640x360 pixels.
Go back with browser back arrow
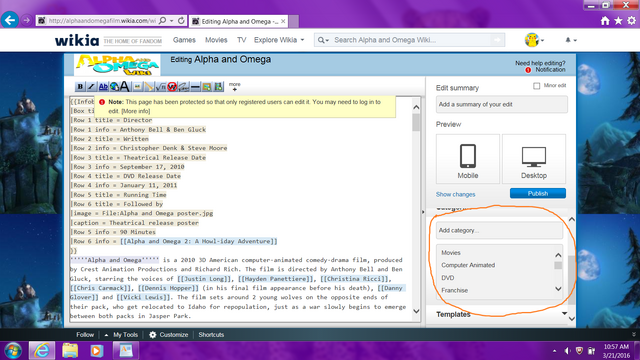click(x=10, y=20)
